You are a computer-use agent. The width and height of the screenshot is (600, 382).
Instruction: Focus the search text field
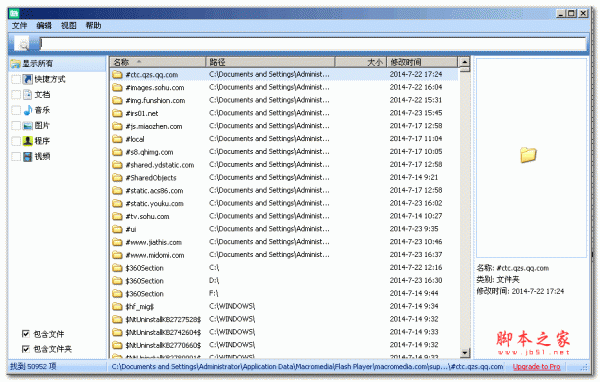313,44
